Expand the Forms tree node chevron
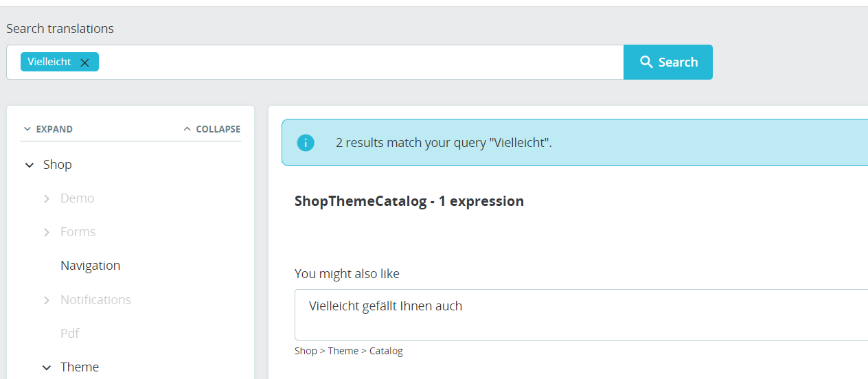 (x=47, y=232)
